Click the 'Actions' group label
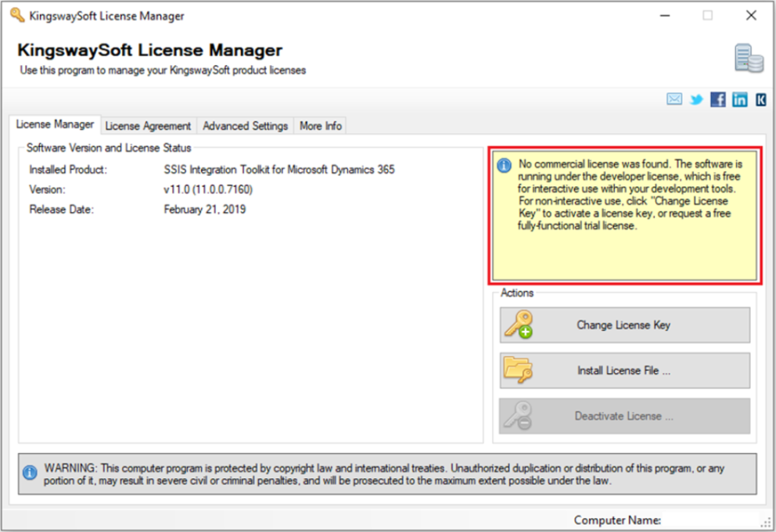This screenshot has height=532, width=776. (517, 293)
